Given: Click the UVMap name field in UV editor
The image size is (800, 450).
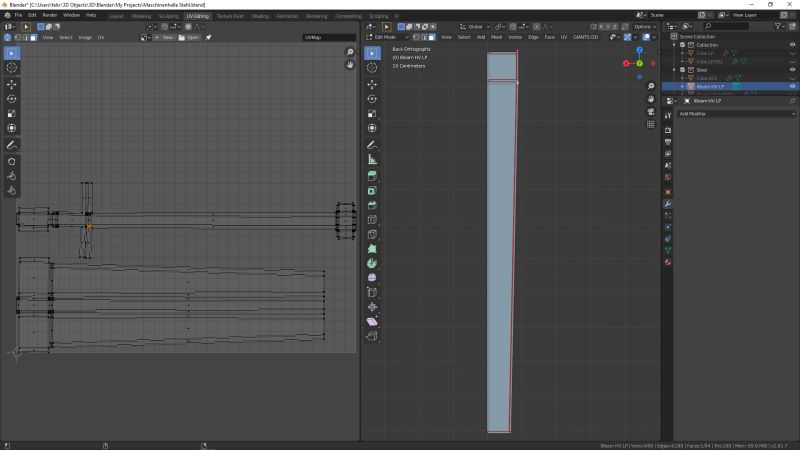Looking at the screenshot, I should point(329,37).
